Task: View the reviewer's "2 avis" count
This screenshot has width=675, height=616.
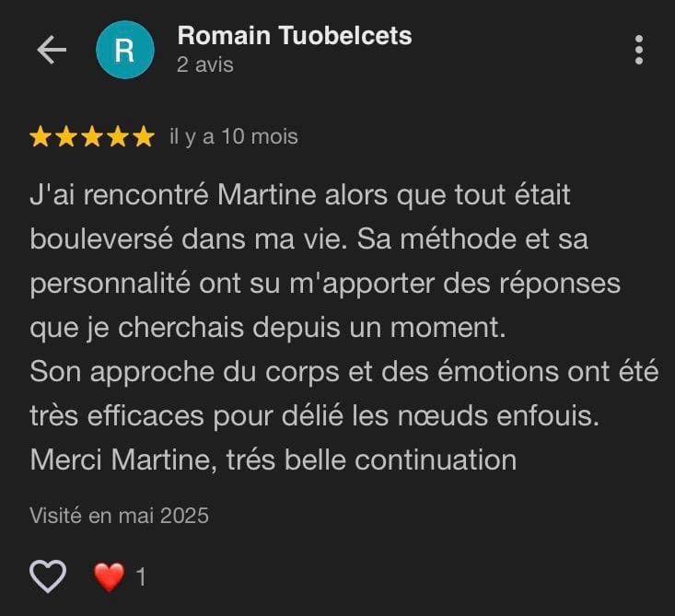Action: click(x=205, y=65)
